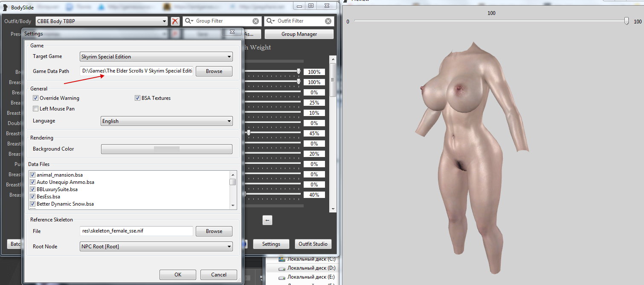Clear the Outfit Filter field
This screenshot has height=285, width=644.
pos(328,21)
